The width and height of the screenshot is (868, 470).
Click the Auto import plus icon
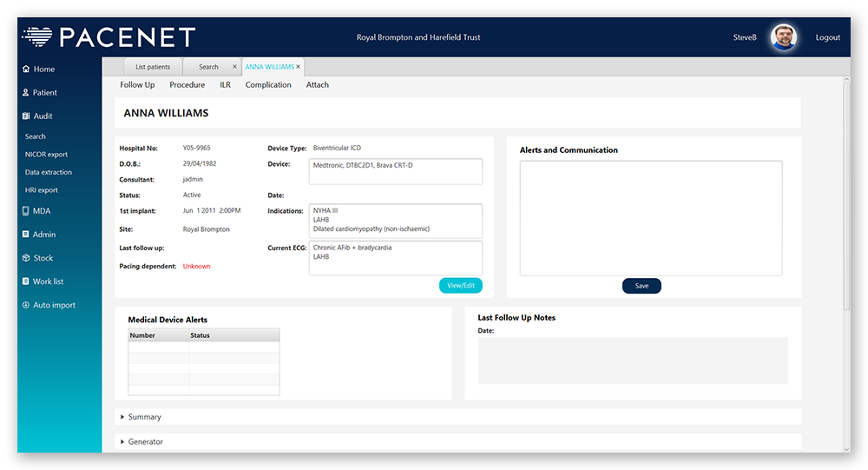coord(26,305)
